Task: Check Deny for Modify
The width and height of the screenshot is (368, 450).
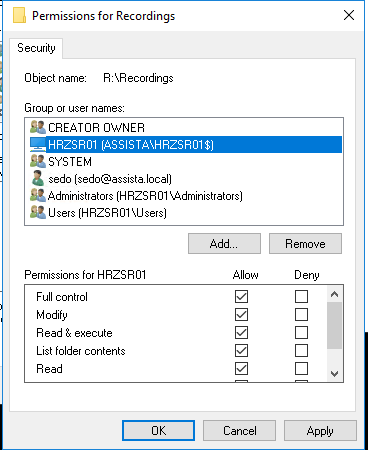Action: pos(301,314)
